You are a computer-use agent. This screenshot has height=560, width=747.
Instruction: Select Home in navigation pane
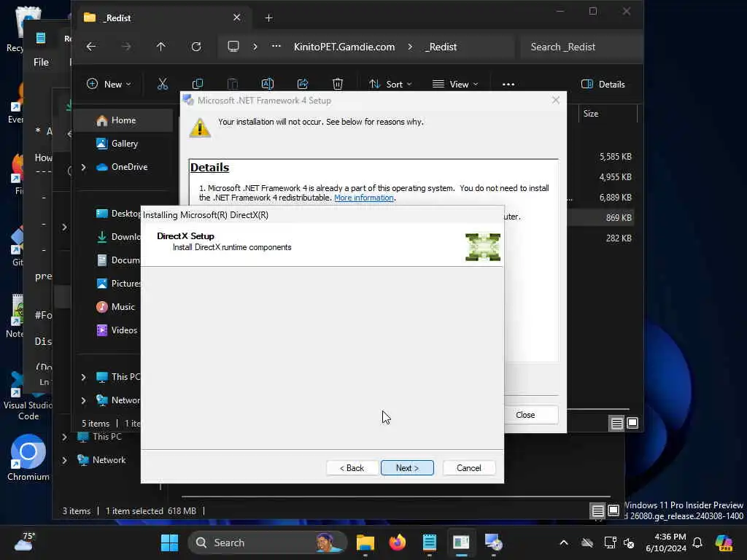coord(123,120)
